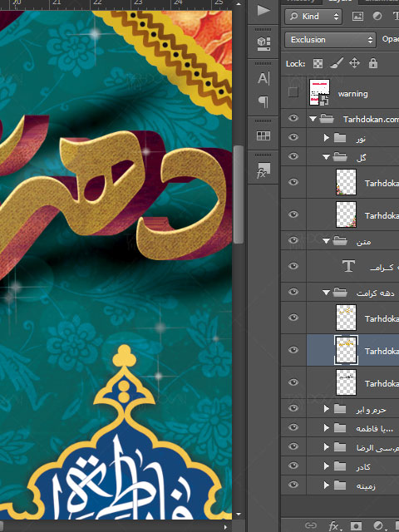Click thumbnail of the selected Tarhdoka layer
Screen dimensions: 399x532
click(346, 350)
